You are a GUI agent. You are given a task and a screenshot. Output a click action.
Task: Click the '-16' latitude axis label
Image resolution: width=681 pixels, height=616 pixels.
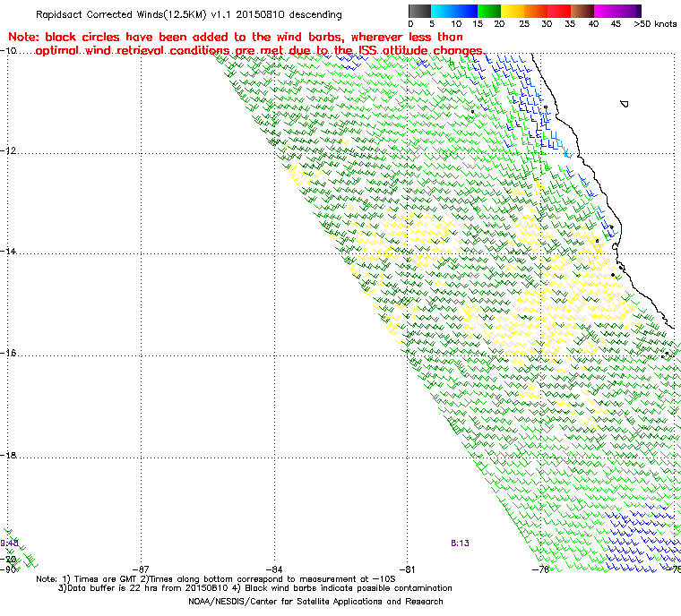click(9, 353)
